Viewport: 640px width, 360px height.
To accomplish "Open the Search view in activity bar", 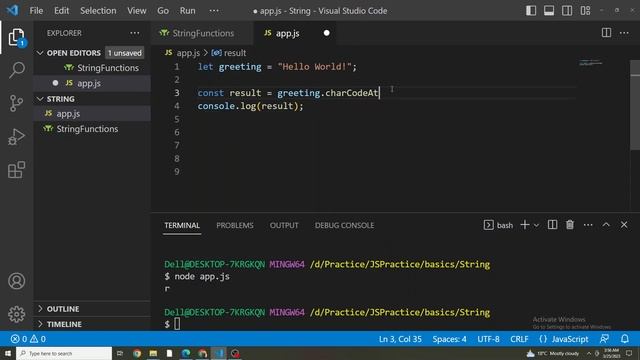I will (16, 70).
